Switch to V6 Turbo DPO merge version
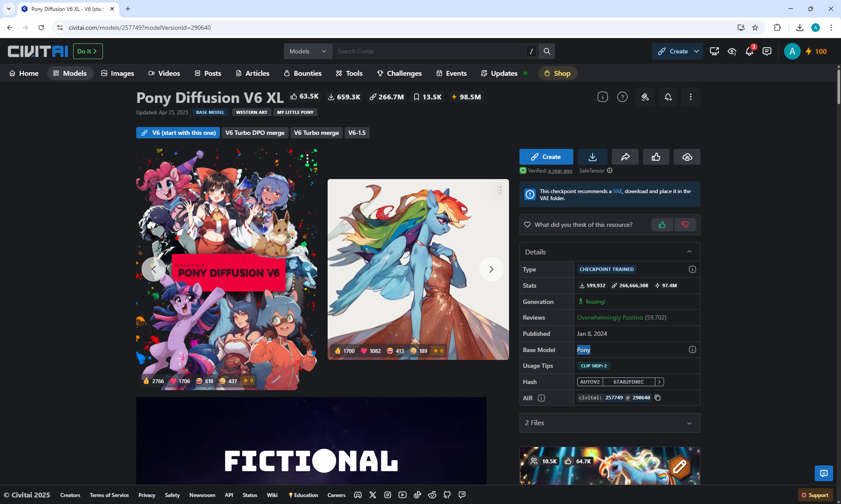841x504 pixels. coord(254,133)
